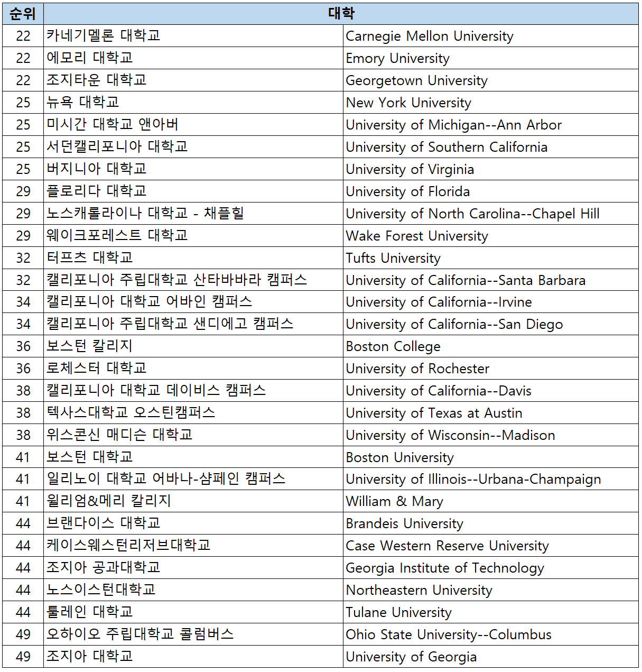Select the cell 윌리엄&메리 칼리지
642x672 pixels.
coord(193,501)
